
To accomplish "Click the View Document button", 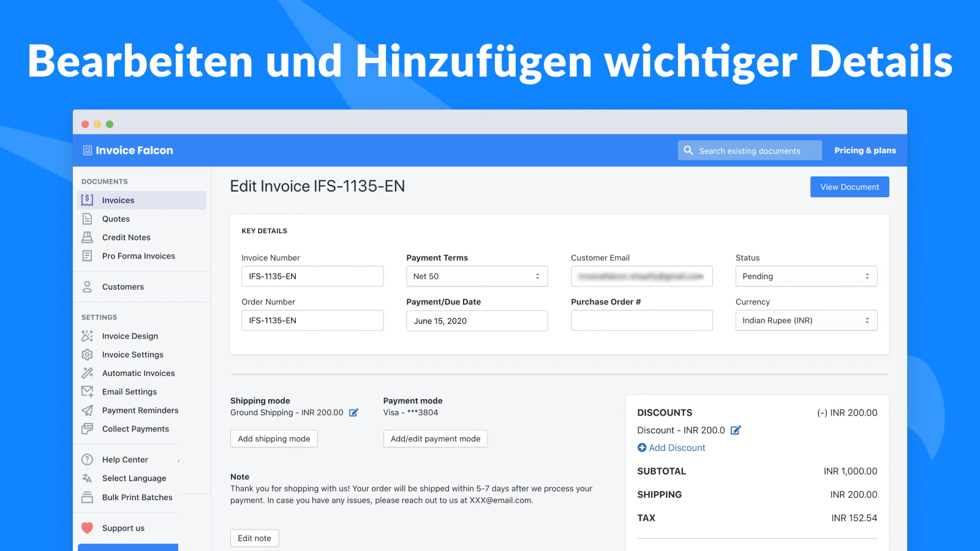I will tap(850, 187).
